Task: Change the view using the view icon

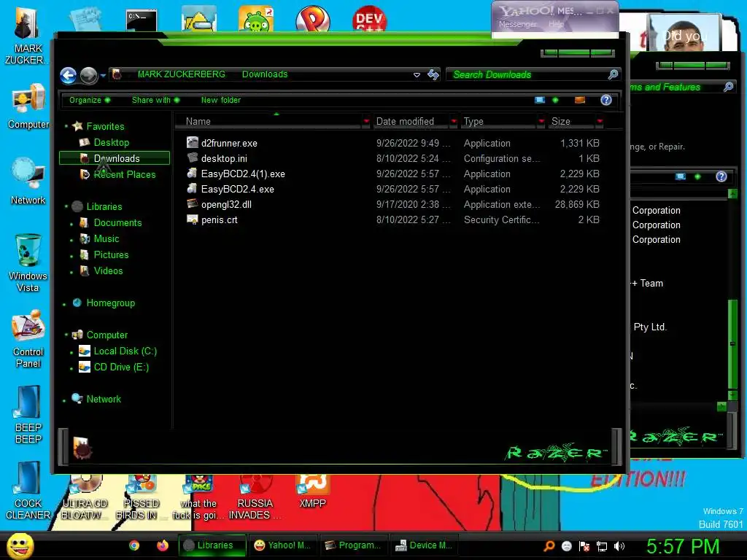Action: pos(539,100)
